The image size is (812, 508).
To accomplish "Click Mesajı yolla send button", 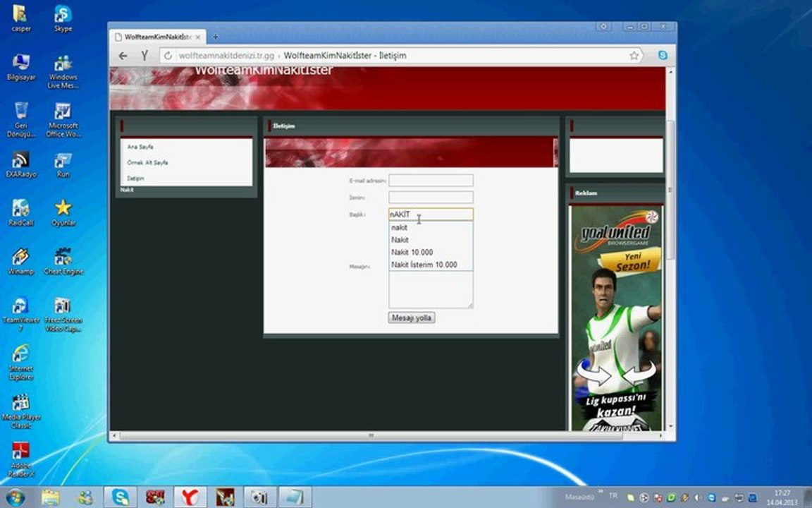I will click(412, 317).
